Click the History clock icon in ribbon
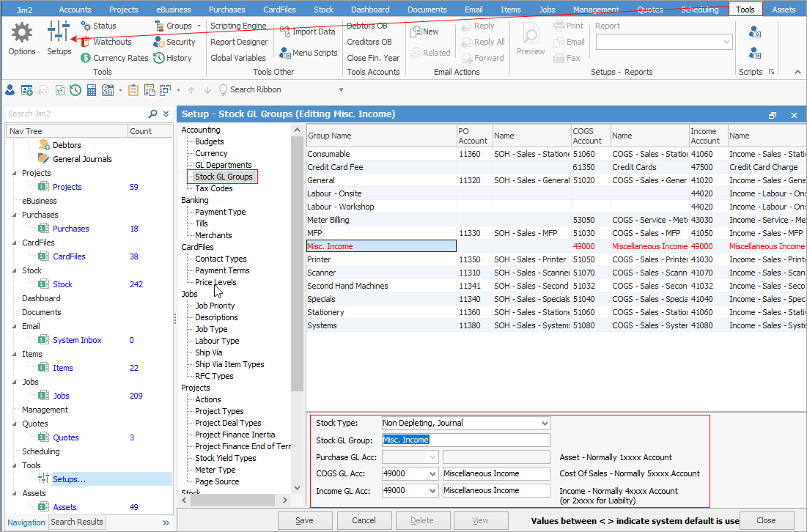807x532 pixels. point(159,58)
